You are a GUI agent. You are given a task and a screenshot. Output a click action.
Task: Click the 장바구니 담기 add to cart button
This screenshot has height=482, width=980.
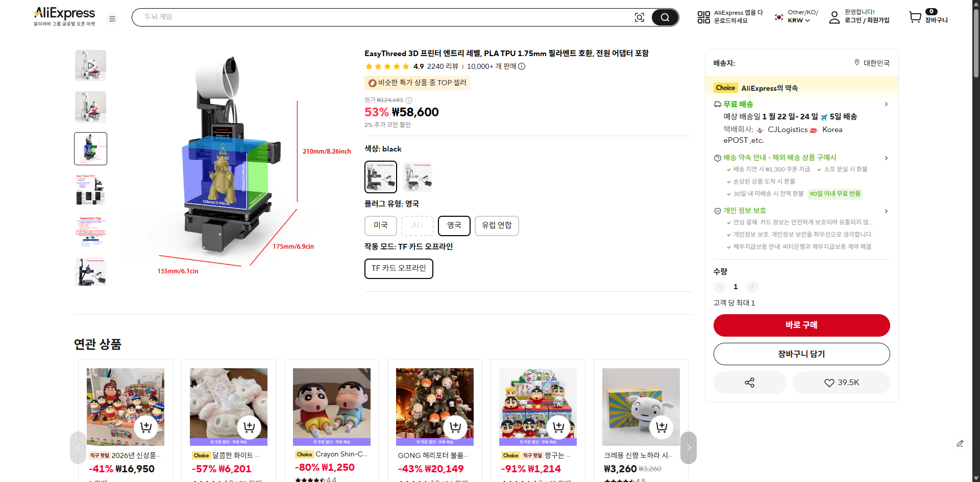coord(801,354)
